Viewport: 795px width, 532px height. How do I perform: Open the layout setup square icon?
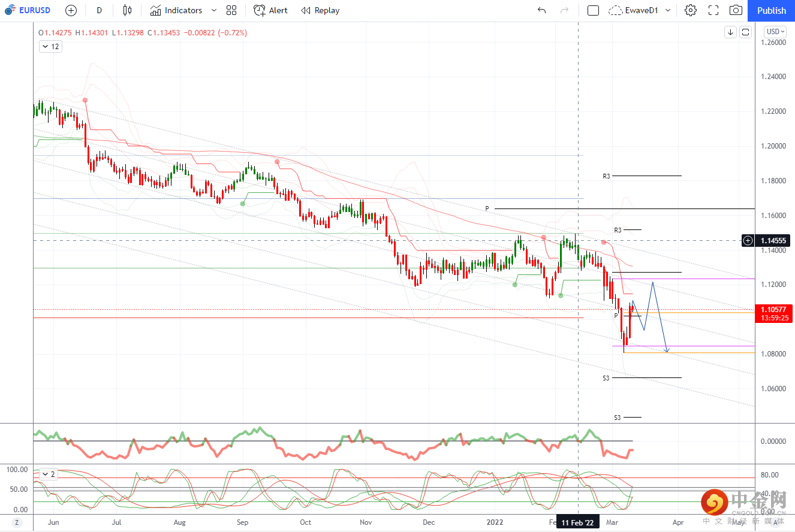tap(593, 10)
